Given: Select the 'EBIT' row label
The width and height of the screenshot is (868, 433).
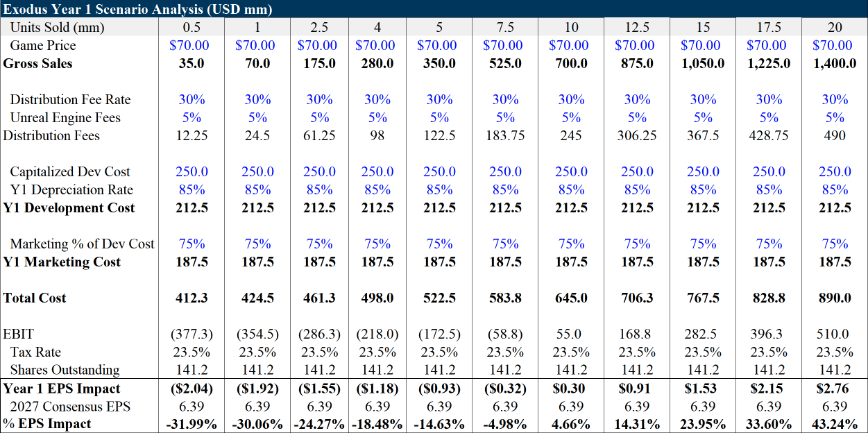Looking at the screenshot, I should [x=18, y=334].
